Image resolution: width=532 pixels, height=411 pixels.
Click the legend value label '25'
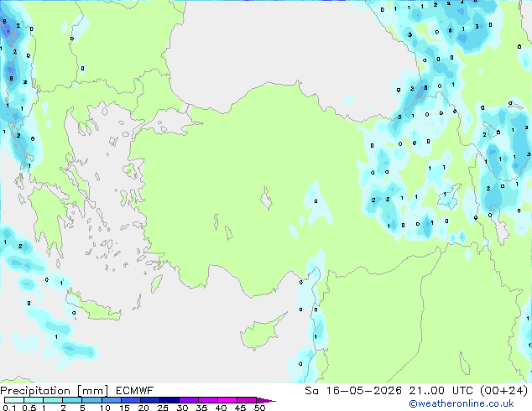click(x=163, y=408)
